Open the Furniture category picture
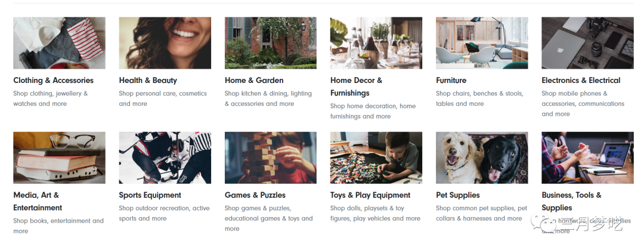Image resolution: width=644 pixels, height=252 pixels. [x=481, y=43]
